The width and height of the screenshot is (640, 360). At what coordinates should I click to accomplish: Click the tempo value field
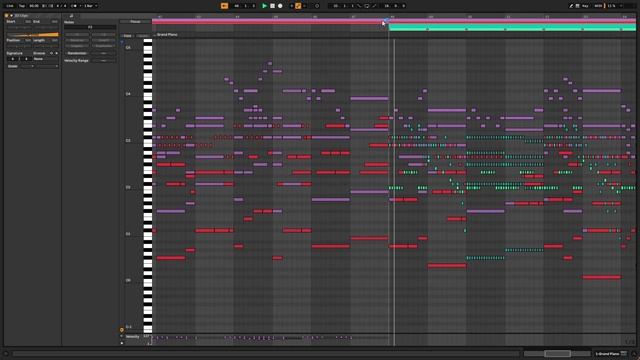pyautogui.click(x=34, y=6)
